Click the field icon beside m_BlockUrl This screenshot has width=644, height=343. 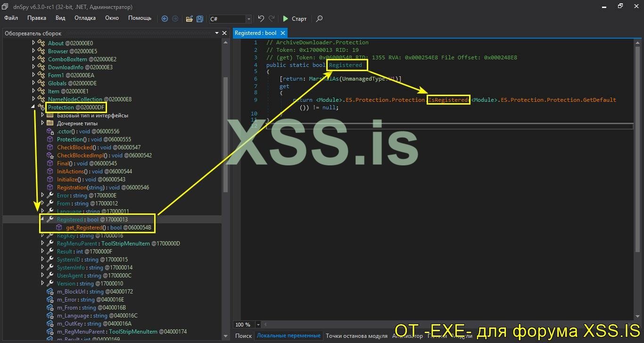[x=50, y=291]
